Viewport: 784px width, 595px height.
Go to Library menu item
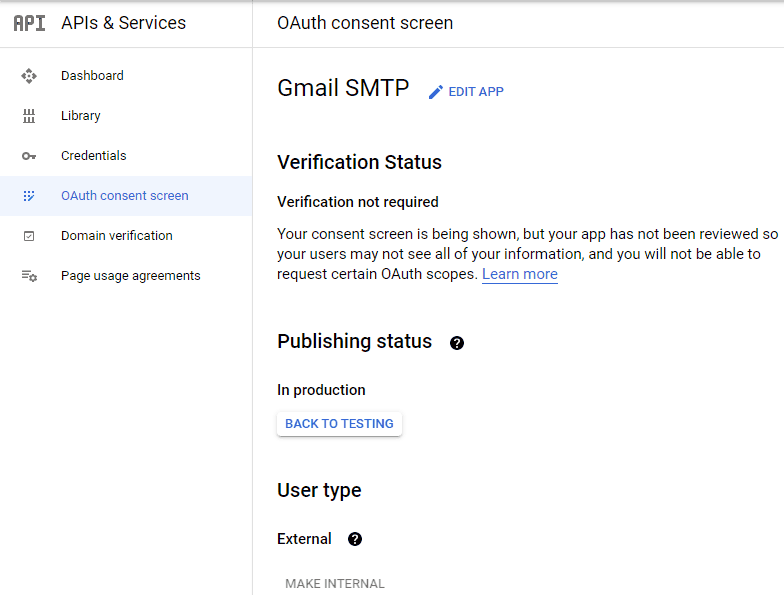tap(126, 116)
